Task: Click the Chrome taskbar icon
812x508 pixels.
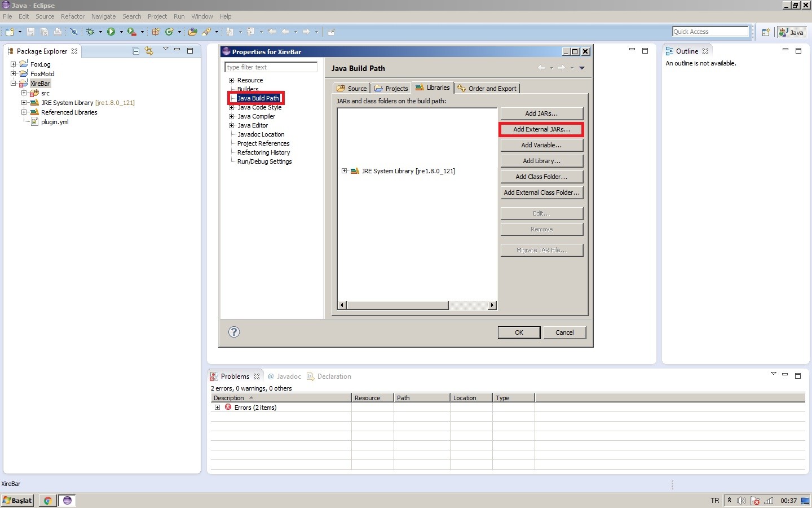Action: point(48,501)
